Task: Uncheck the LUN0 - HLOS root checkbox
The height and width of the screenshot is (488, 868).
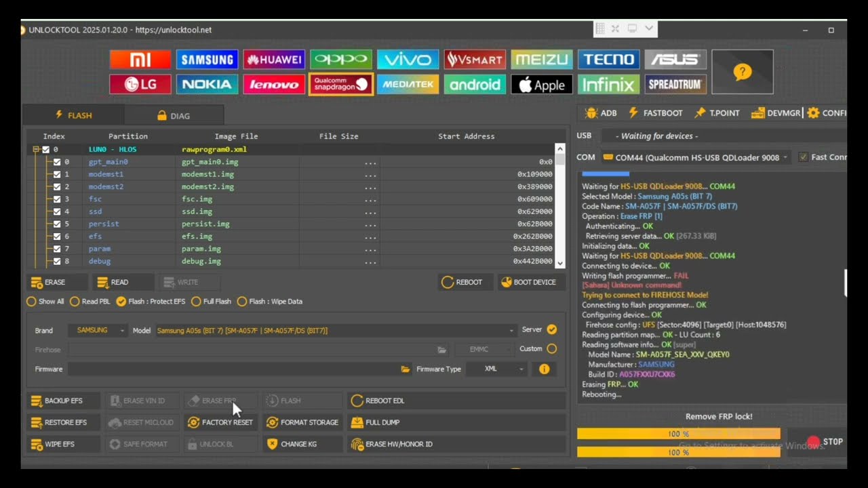Action: click(46, 150)
